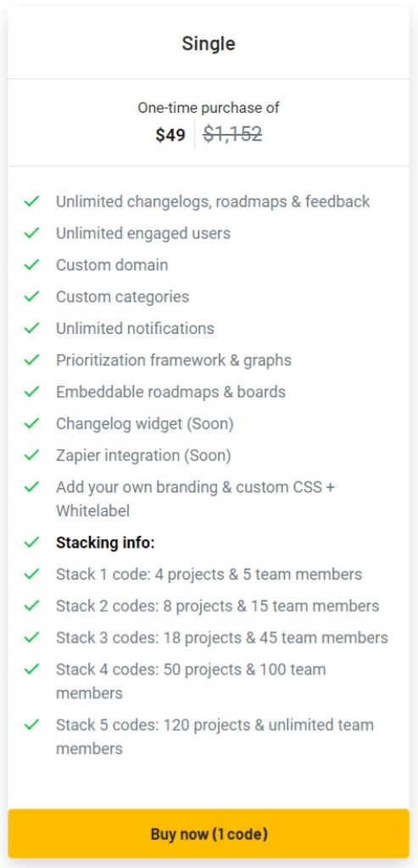Click Stack 5 codes: 120 projects text

(215, 737)
